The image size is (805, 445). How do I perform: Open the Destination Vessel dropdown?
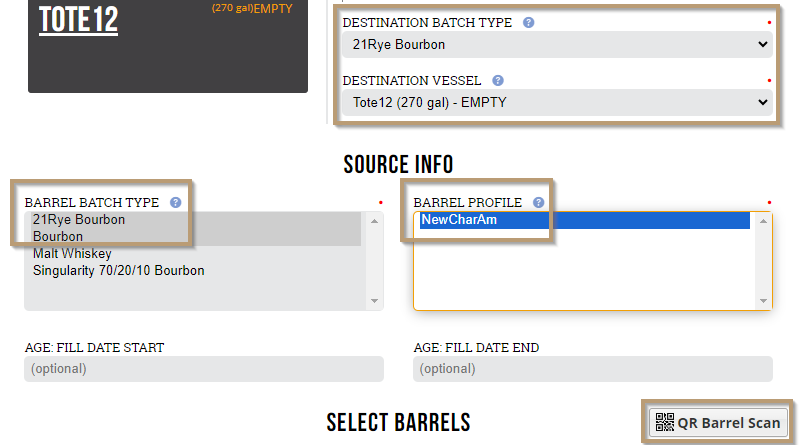coord(557,103)
